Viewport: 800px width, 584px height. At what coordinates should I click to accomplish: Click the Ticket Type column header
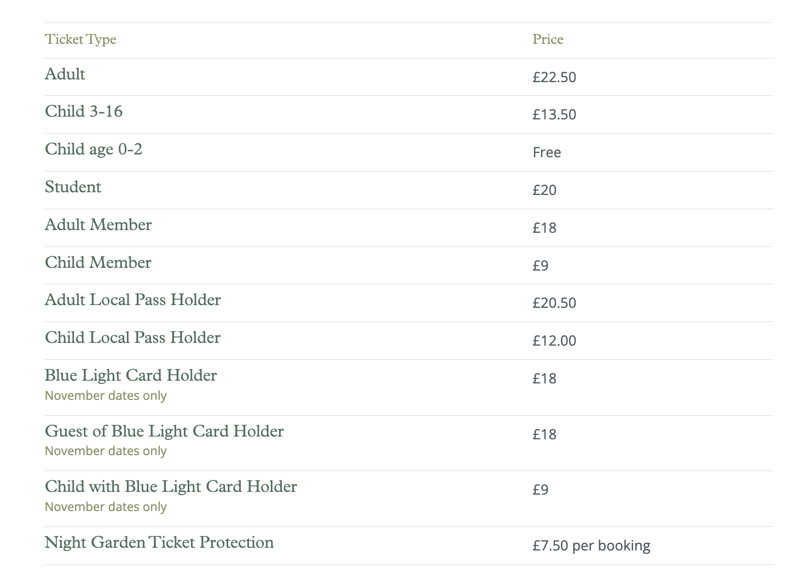(x=80, y=40)
